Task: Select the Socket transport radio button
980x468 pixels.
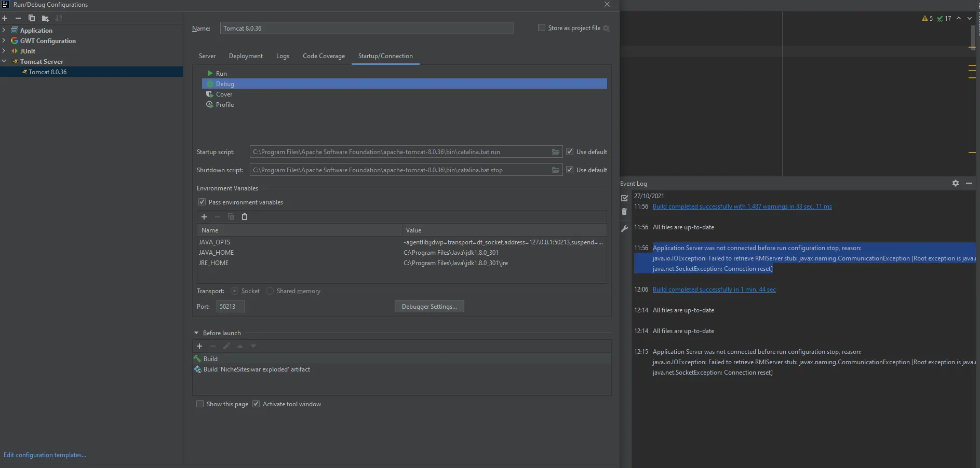Action: pos(235,291)
